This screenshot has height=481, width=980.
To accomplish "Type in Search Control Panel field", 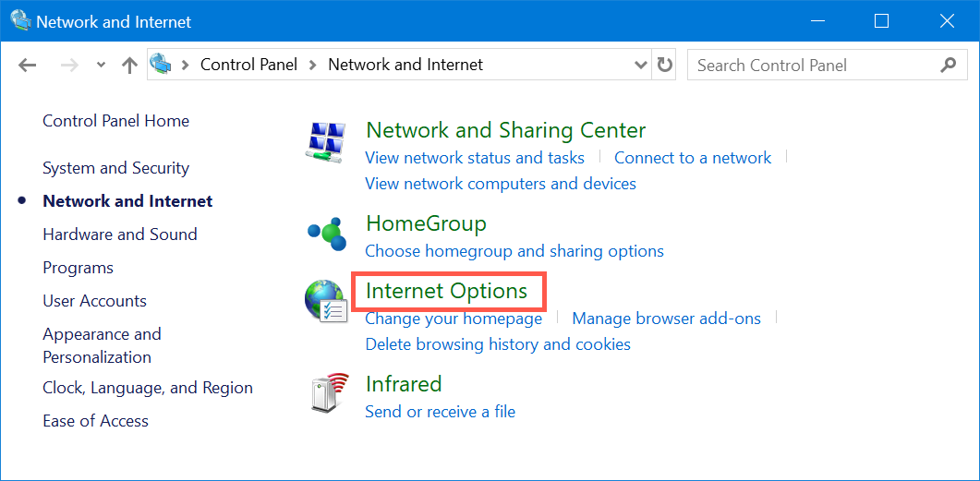I will tap(813, 66).
